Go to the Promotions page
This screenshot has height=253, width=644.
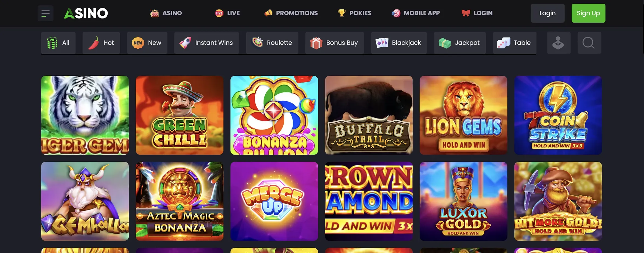(291, 13)
